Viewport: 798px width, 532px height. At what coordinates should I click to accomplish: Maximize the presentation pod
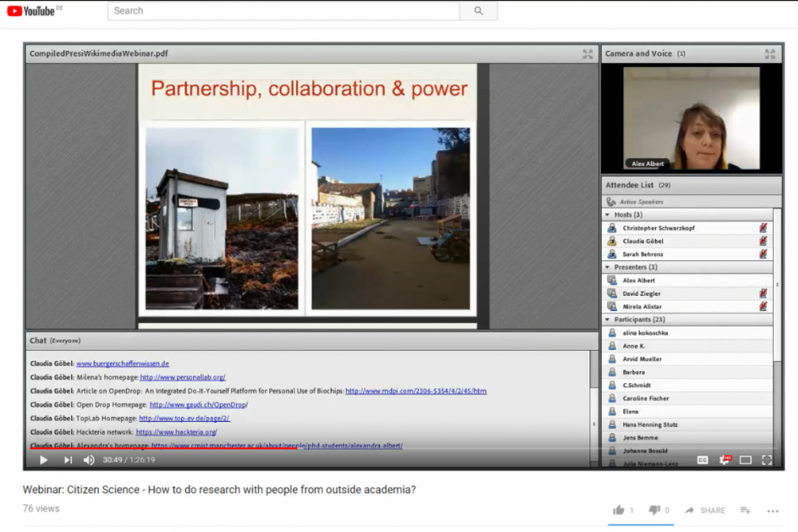(588, 54)
